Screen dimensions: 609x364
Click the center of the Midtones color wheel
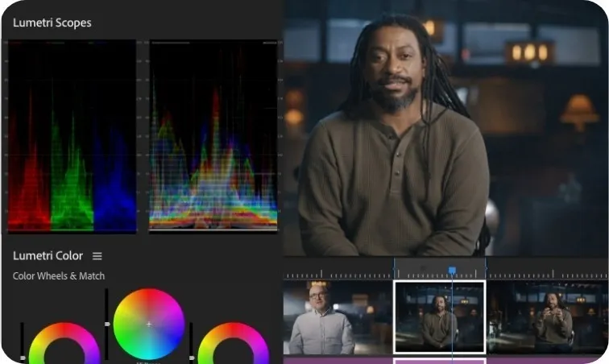point(149,324)
